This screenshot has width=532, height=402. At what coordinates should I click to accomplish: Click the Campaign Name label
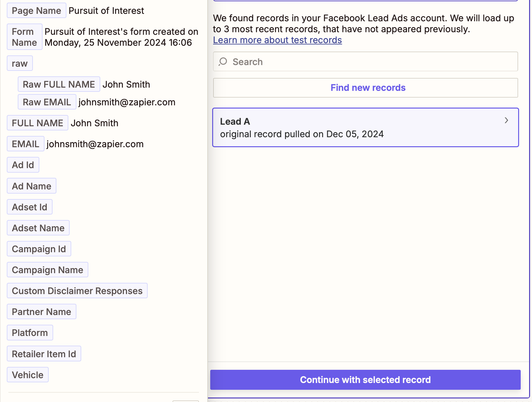click(47, 270)
